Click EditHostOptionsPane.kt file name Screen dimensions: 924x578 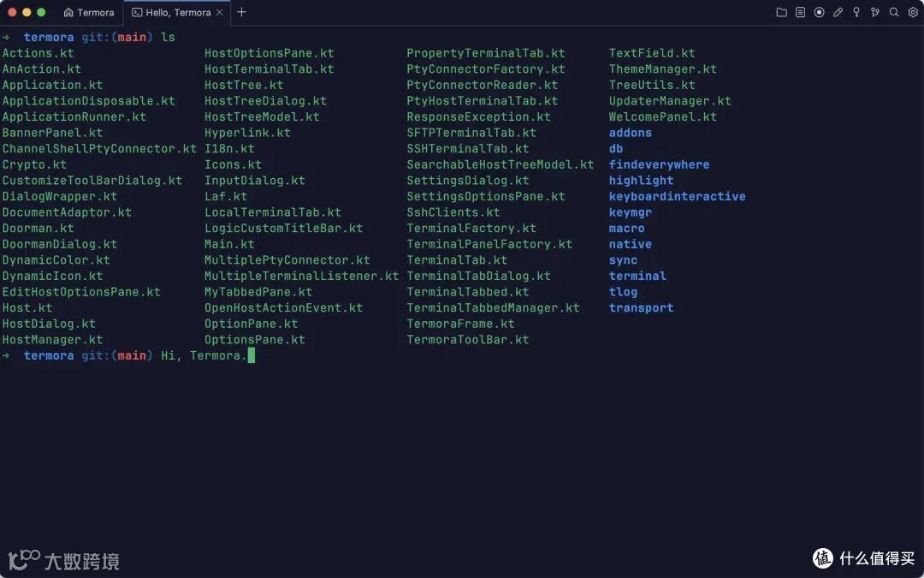point(81,292)
